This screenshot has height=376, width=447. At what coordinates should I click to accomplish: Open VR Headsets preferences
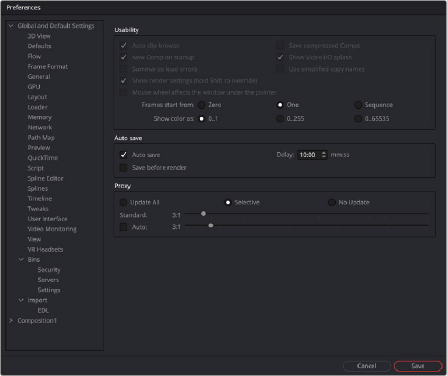tap(45, 249)
